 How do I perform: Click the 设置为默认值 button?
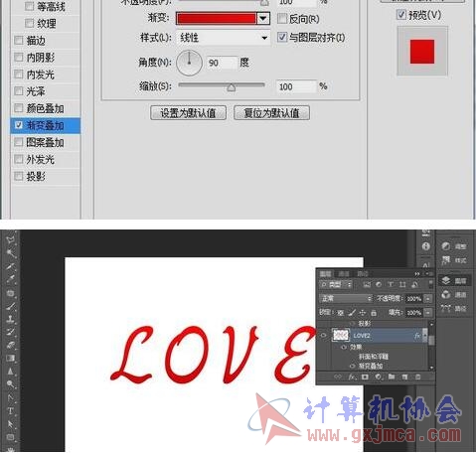tap(188, 113)
